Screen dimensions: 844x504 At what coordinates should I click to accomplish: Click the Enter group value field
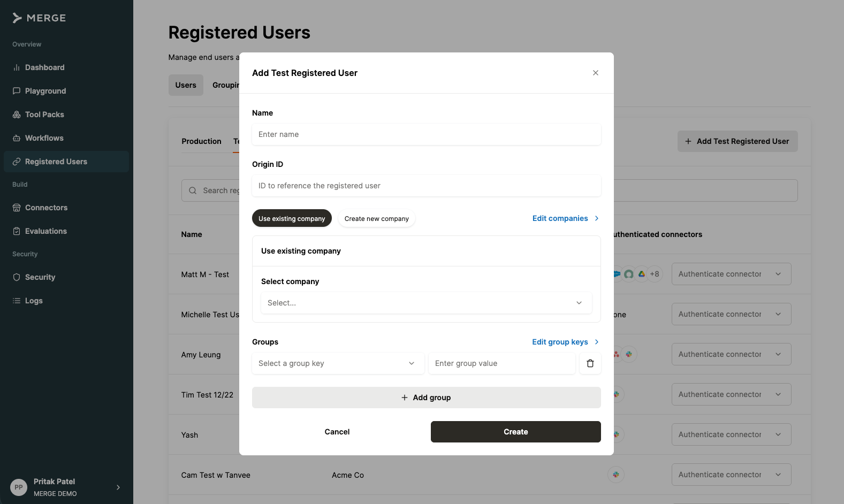[x=502, y=363]
